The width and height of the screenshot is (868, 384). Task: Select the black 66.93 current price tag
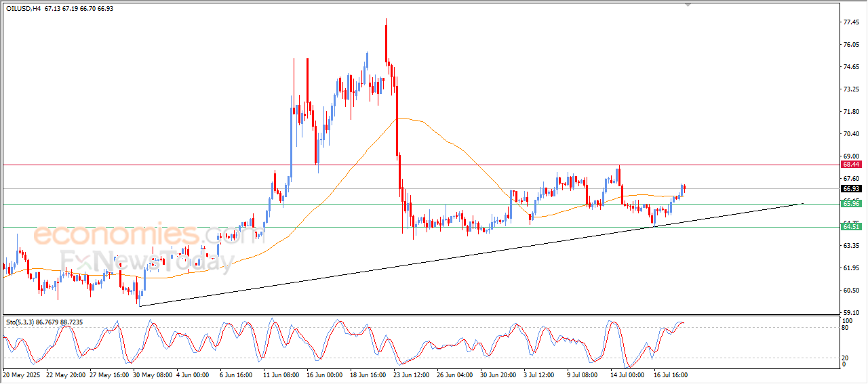point(850,188)
